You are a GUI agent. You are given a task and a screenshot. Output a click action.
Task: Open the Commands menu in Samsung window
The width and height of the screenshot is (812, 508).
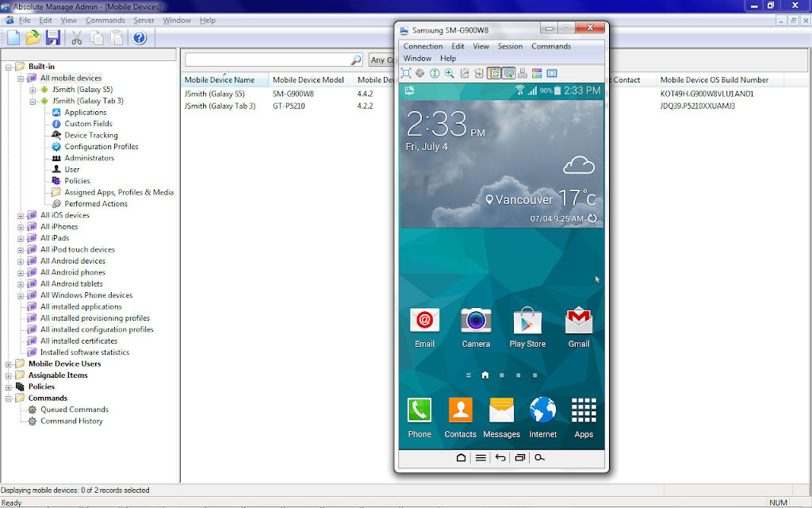[551, 46]
